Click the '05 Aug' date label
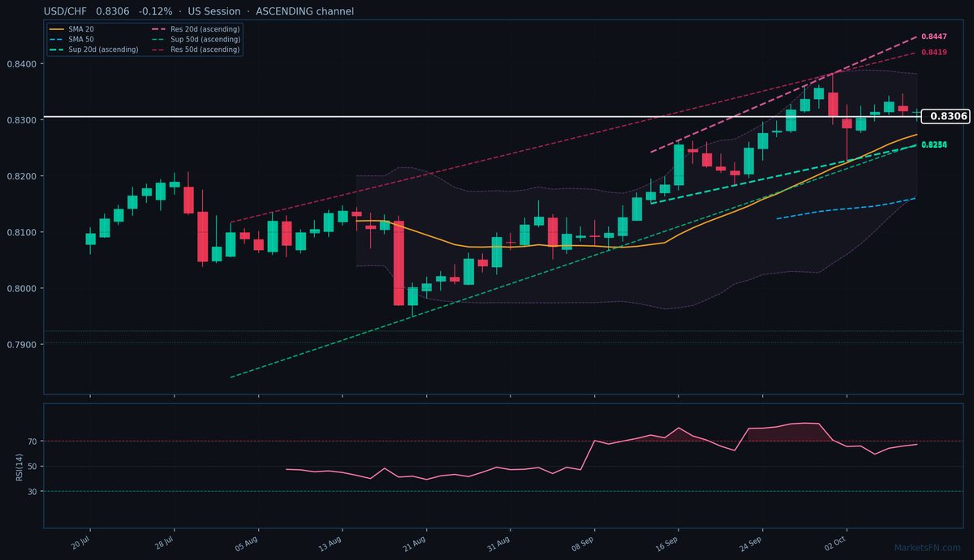The image size is (974, 560). click(x=248, y=544)
